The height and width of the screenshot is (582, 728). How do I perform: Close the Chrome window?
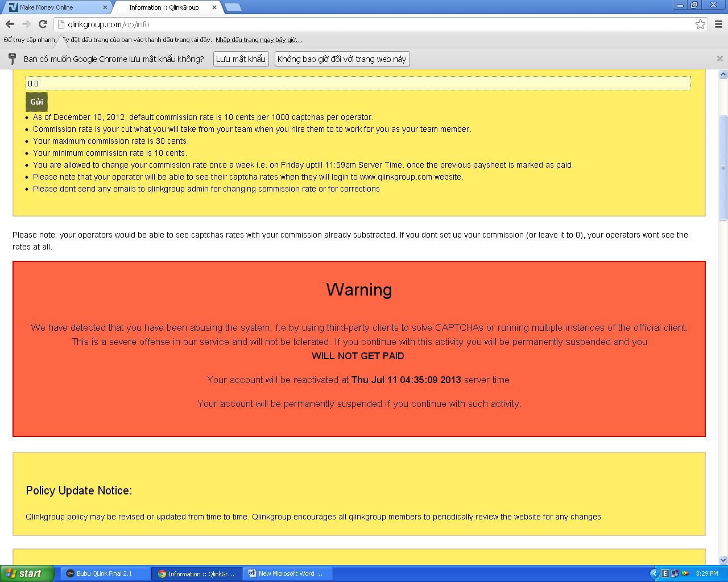click(x=713, y=5)
